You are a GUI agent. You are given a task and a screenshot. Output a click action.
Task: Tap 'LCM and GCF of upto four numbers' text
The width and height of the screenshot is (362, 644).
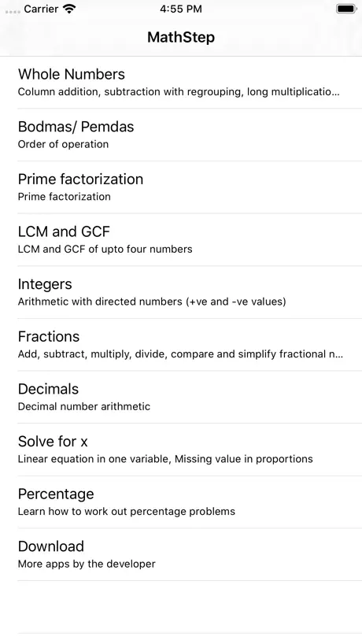pyautogui.click(x=105, y=249)
